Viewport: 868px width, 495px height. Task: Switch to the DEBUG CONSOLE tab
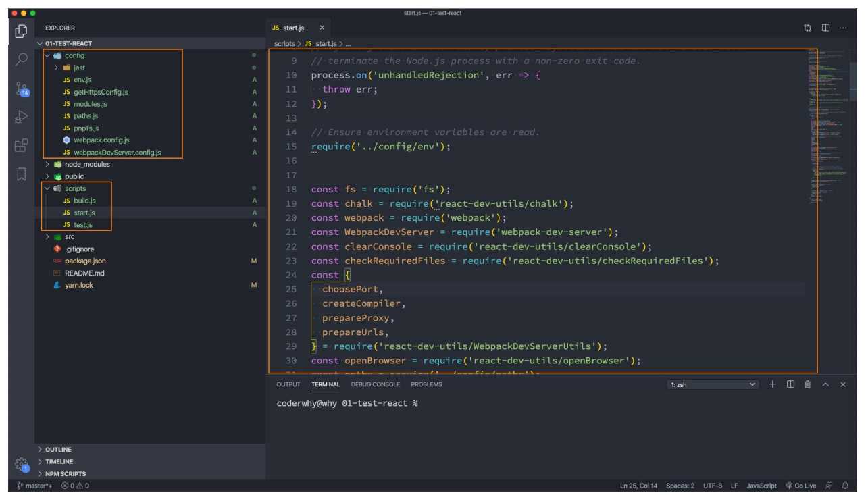[x=376, y=384]
